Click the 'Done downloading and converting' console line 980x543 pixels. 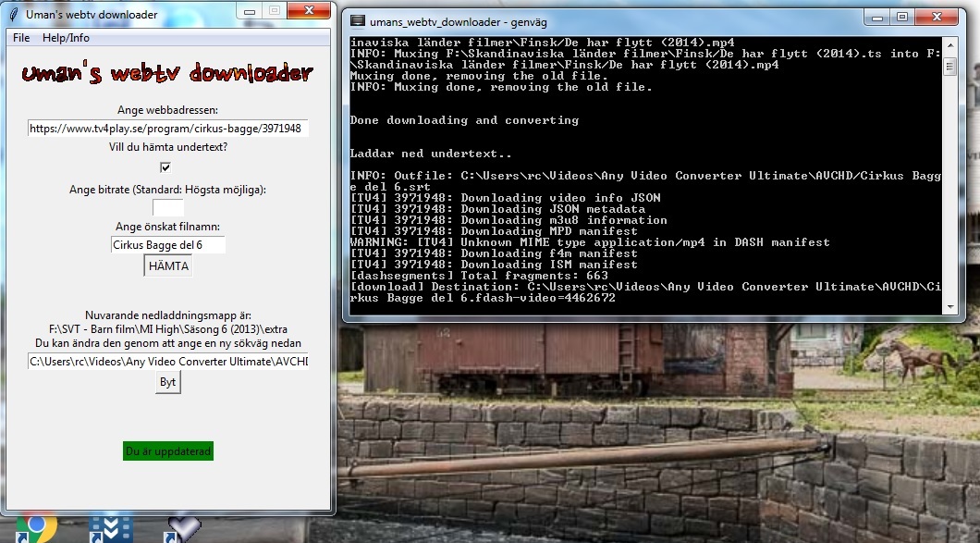pos(464,120)
